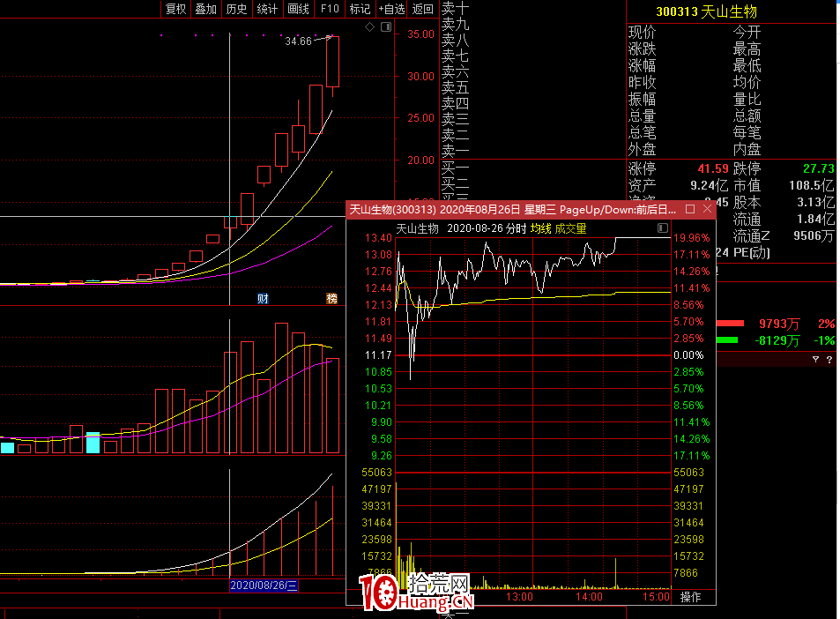Click the 量比 label in the quote panel

tap(747, 99)
